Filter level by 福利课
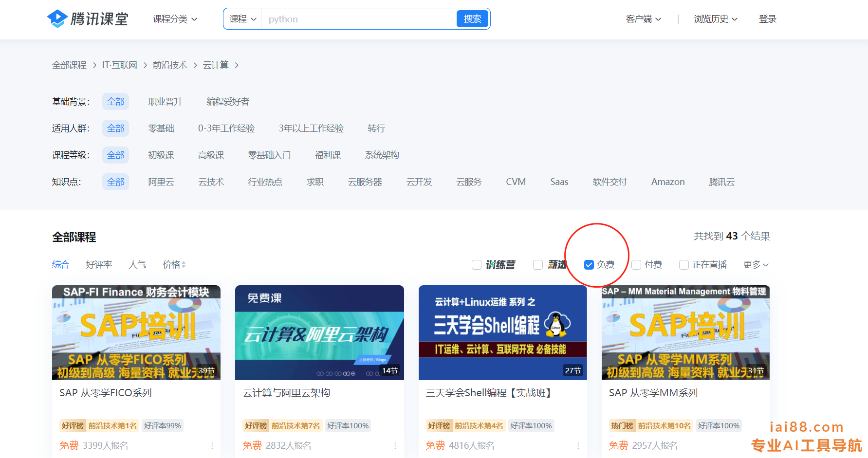 tap(328, 155)
